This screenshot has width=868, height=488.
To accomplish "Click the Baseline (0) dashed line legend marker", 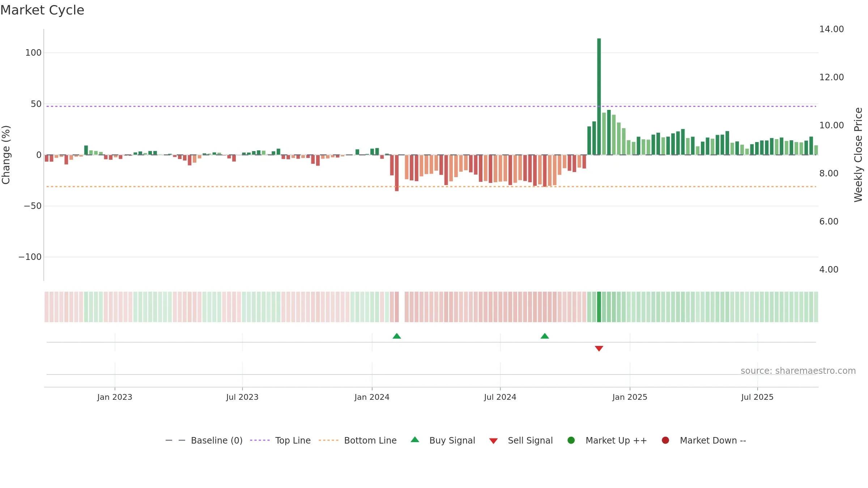I will tap(175, 440).
